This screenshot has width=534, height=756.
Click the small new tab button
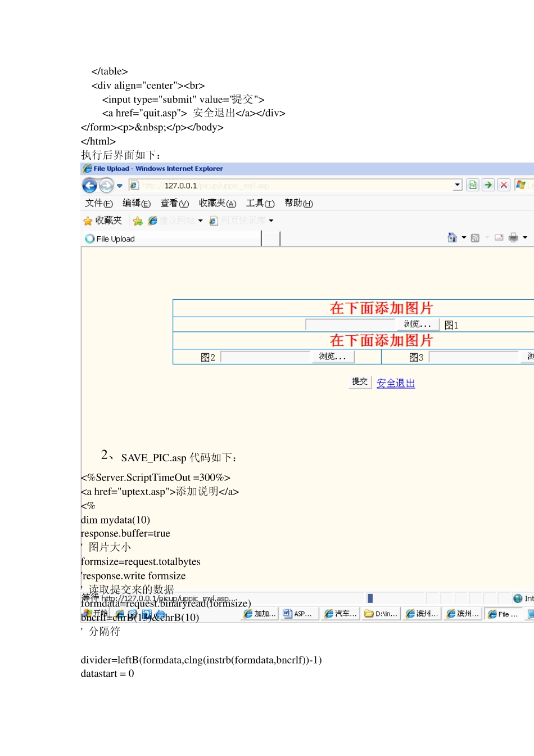(x=271, y=238)
